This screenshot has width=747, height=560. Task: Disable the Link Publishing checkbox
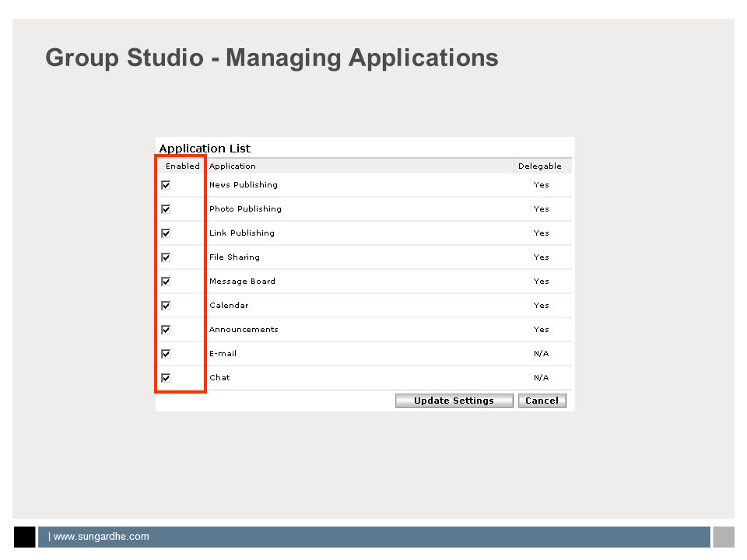(x=166, y=233)
